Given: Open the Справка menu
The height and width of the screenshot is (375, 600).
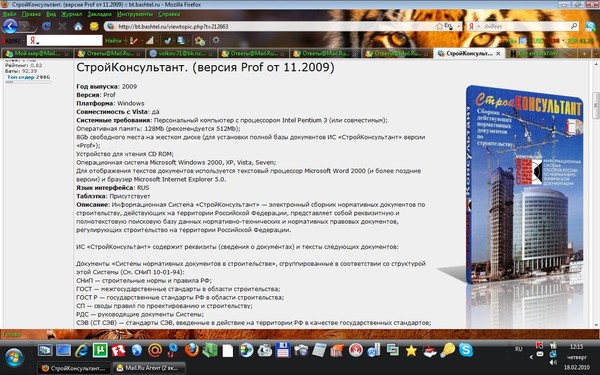Looking at the screenshot, I should click(x=169, y=14).
